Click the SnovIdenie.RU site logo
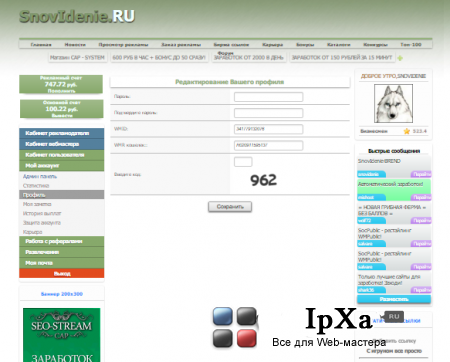 coord(77,16)
